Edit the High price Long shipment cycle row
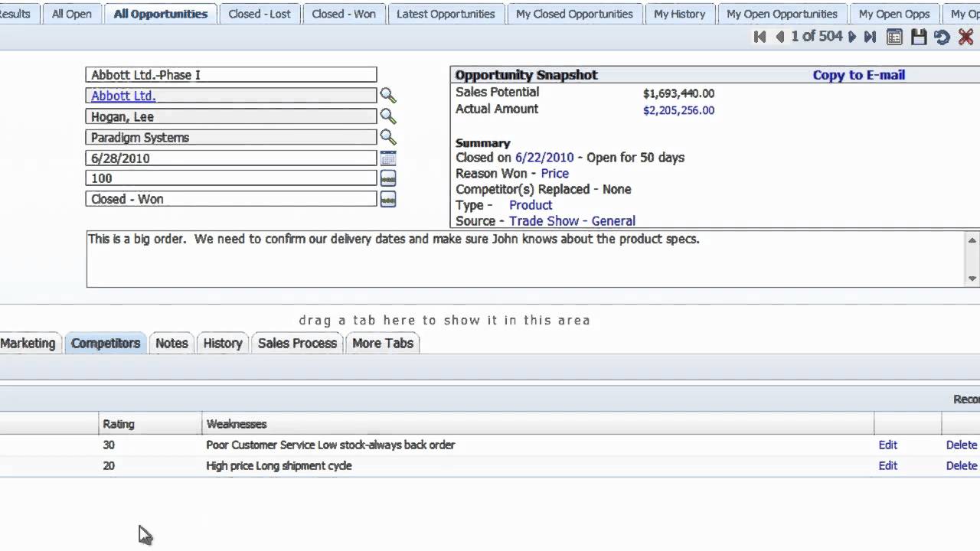 point(887,465)
